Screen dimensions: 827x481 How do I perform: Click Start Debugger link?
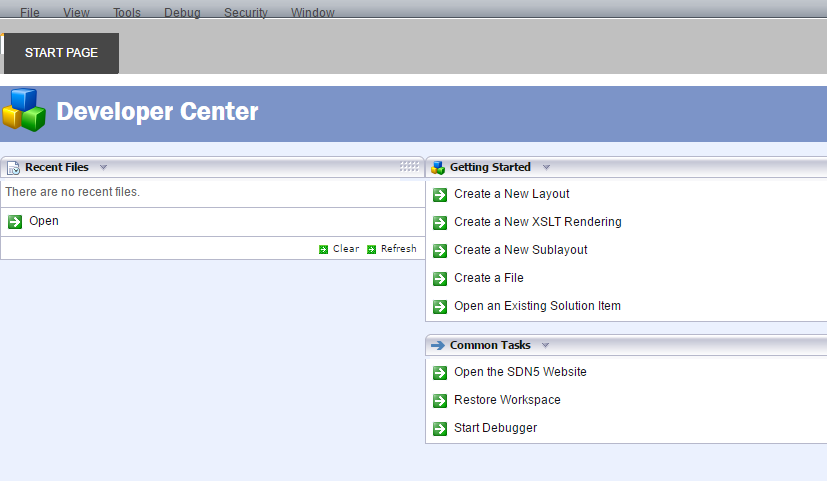pos(496,428)
